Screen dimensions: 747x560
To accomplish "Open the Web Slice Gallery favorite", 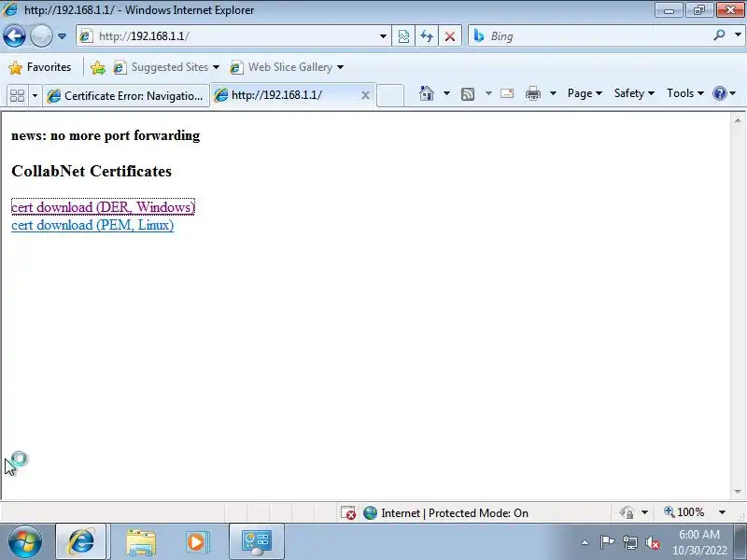I will (x=287, y=67).
